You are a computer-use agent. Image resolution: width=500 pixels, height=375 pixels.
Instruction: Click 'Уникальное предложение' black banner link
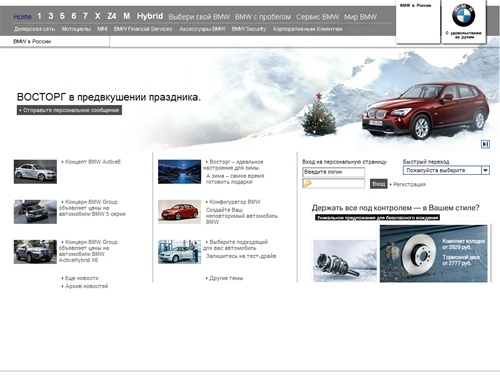click(377, 218)
